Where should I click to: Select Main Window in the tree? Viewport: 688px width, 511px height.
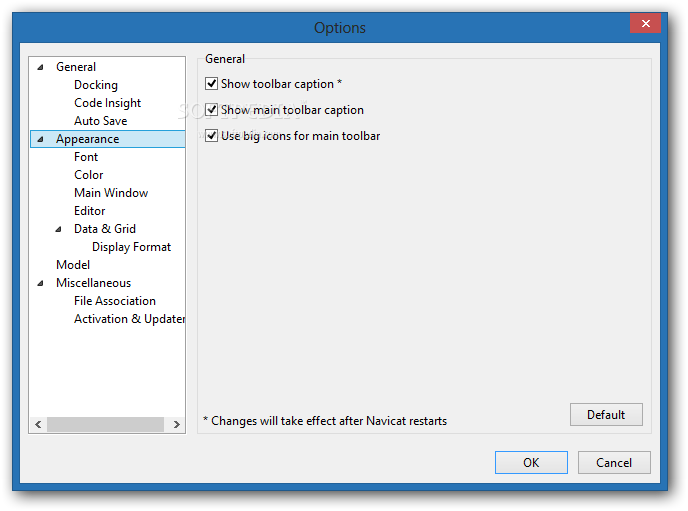pos(111,193)
